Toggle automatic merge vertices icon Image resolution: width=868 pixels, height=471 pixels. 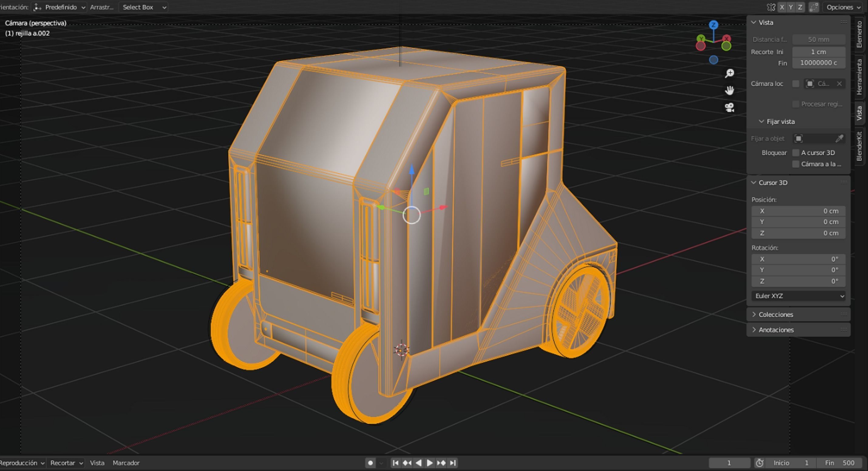point(814,7)
